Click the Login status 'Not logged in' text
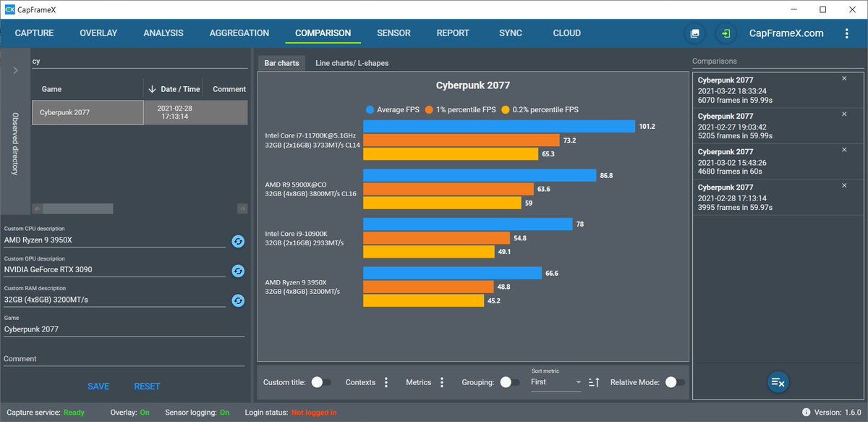868x422 pixels. (313, 413)
